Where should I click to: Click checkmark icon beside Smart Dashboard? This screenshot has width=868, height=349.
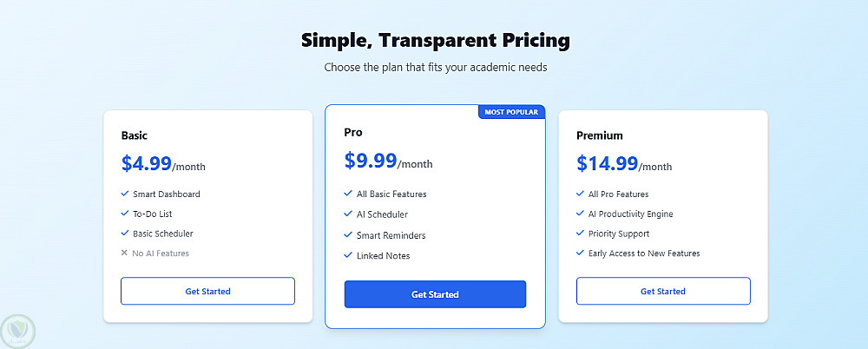coord(125,194)
